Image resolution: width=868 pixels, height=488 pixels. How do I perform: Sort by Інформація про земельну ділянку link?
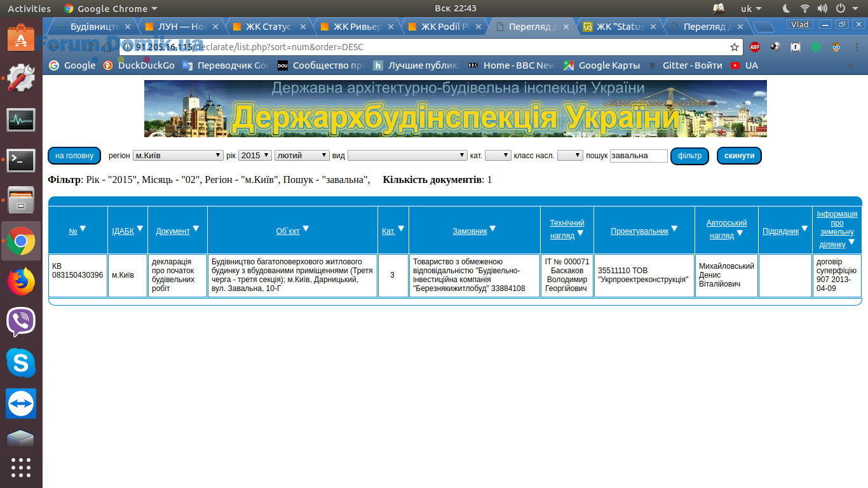837,229
